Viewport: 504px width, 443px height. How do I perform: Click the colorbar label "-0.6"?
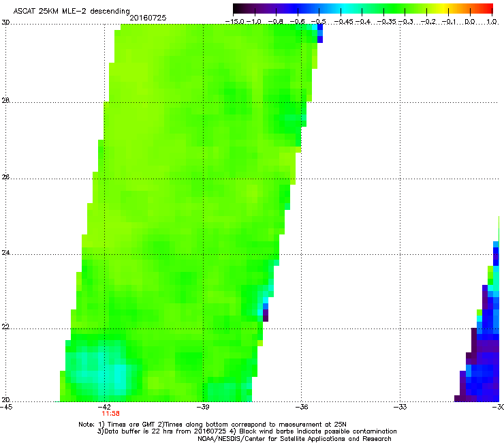[x=298, y=22]
